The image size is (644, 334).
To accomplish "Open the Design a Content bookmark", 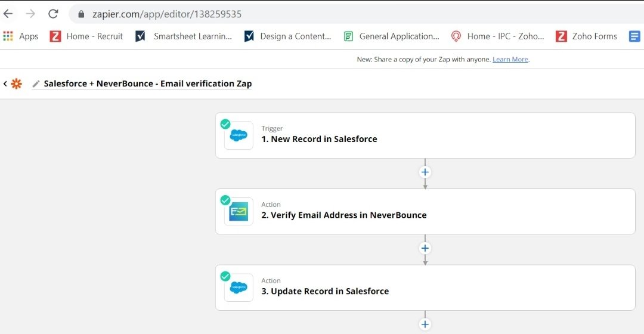I will click(x=287, y=36).
